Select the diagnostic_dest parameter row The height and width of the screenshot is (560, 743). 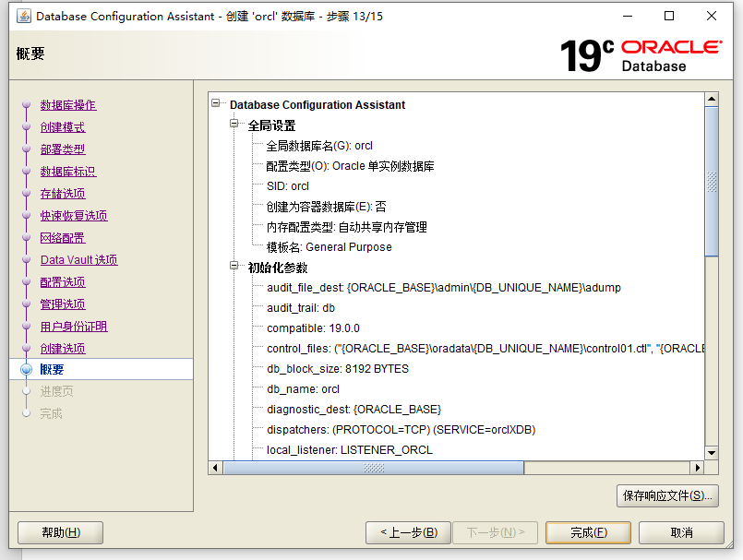(354, 410)
